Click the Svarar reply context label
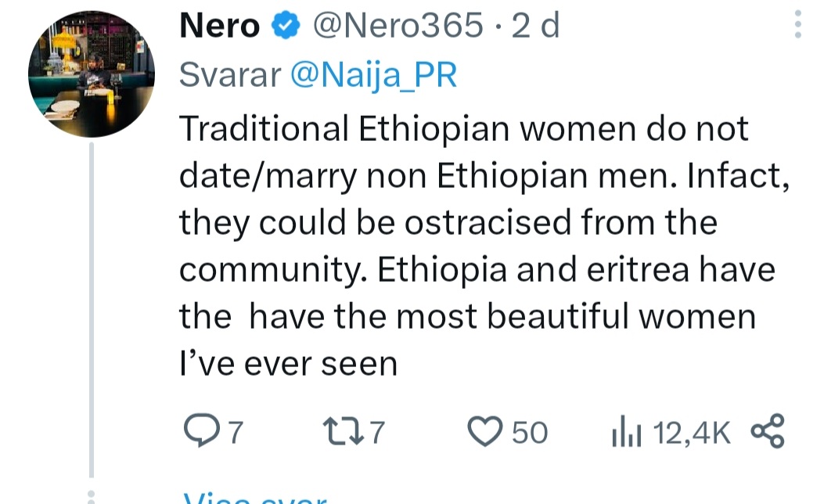Image resolution: width=824 pixels, height=504 pixels. [230, 75]
